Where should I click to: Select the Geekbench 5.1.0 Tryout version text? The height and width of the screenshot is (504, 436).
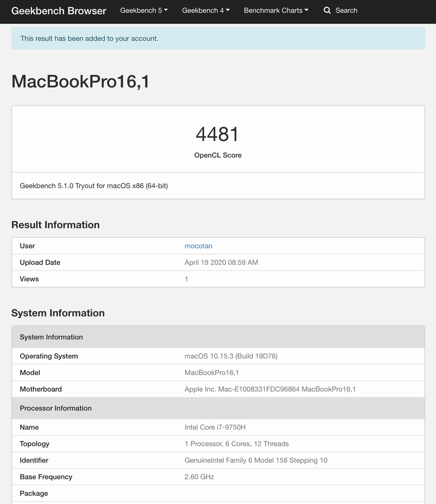click(x=94, y=186)
